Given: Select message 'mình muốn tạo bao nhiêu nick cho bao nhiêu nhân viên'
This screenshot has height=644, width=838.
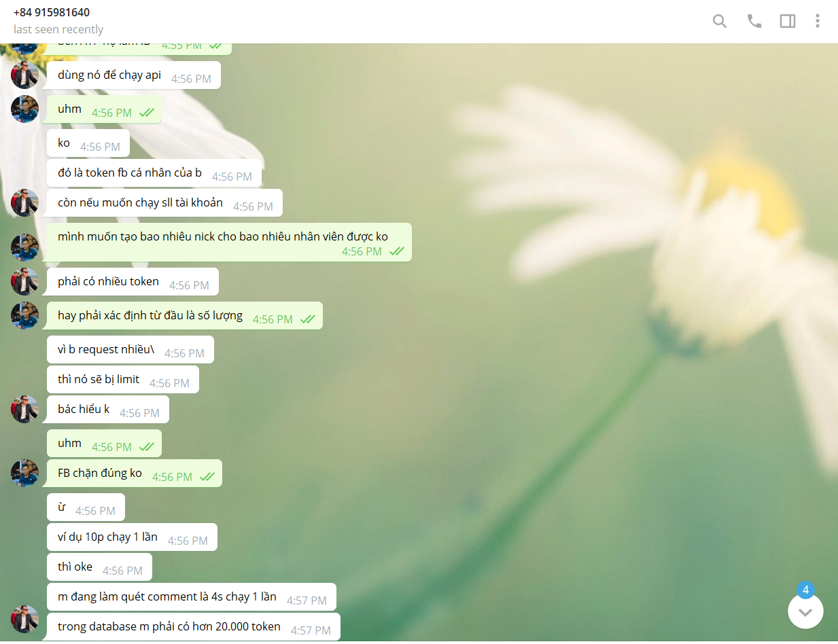Looking at the screenshot, I should [x=228, y=243].
